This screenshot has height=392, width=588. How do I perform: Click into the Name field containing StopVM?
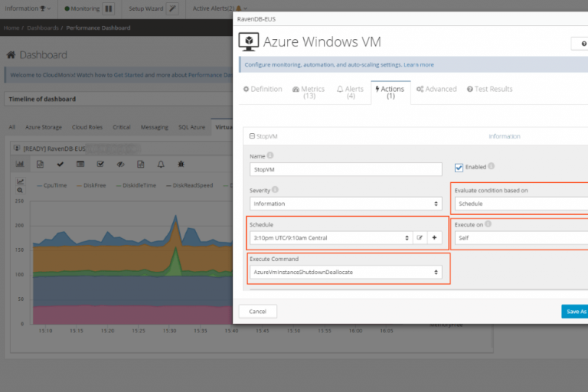[x=346, y=169]
